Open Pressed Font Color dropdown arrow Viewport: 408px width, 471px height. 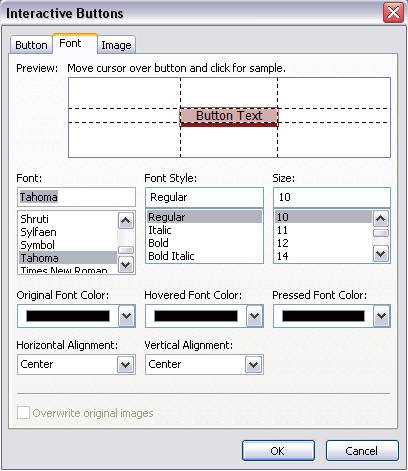[x=381, y=316]
